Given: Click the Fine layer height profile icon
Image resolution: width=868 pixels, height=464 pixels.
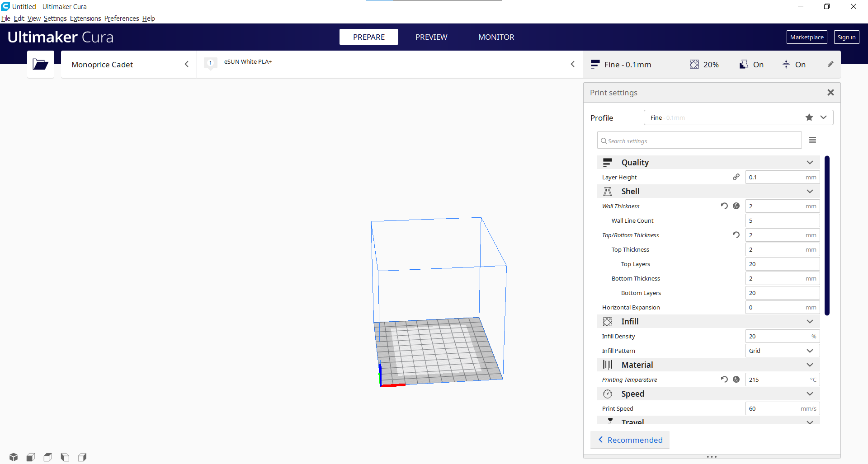Looking at the screenshot, I should pos(595,64).
